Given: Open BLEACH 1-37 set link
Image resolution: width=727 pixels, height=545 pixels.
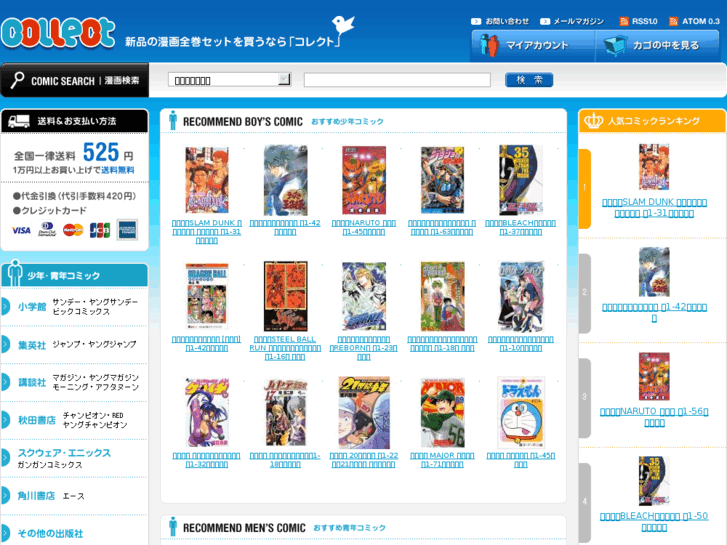Looking at the screenshot, I should coord(521,227).
